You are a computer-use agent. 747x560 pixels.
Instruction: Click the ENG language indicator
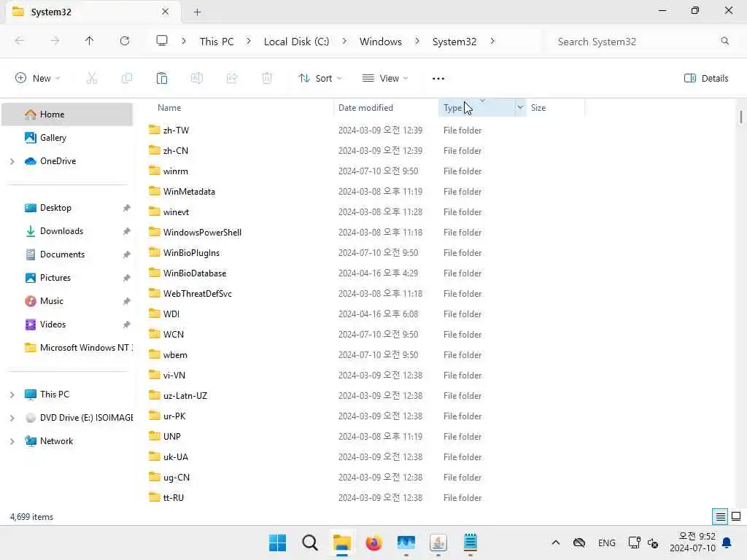[x=606, y=542]
